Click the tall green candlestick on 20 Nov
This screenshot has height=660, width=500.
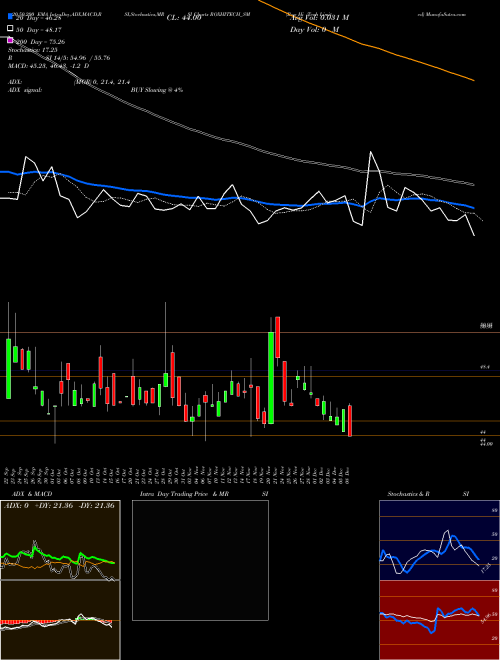tap(271, 378)
